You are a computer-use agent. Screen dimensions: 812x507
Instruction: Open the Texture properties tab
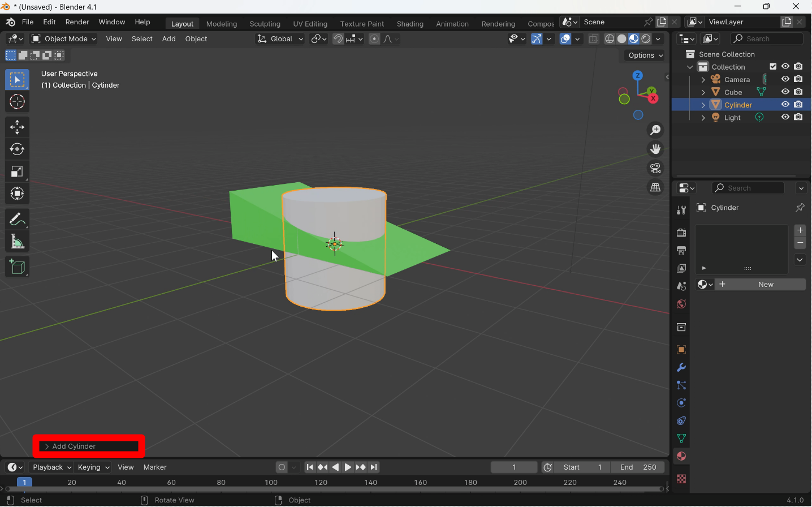coord(681,479)
